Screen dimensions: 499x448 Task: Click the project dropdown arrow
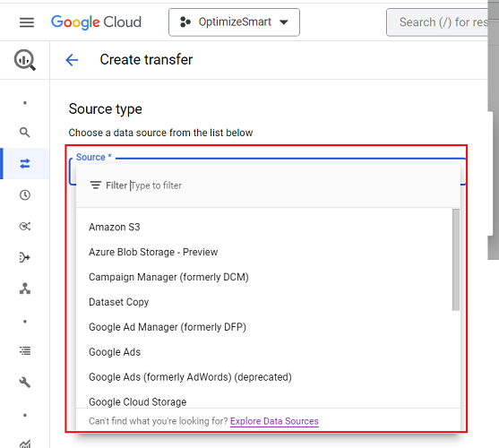[284, 22]
